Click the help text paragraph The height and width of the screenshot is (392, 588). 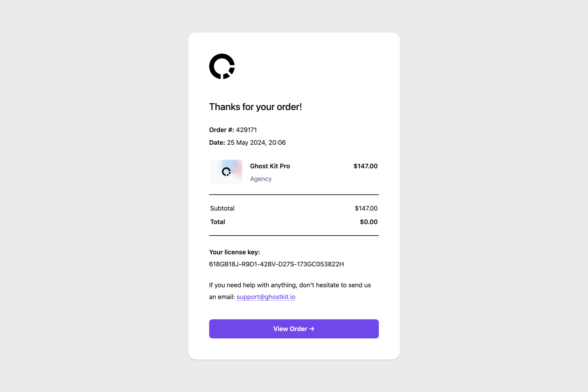point(290,285)
